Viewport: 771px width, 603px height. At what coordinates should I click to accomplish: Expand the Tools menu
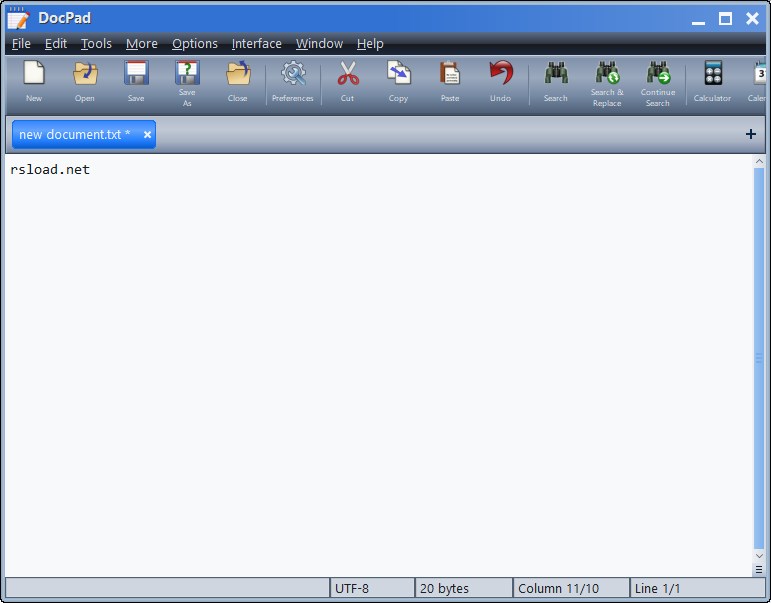point(96,44)
